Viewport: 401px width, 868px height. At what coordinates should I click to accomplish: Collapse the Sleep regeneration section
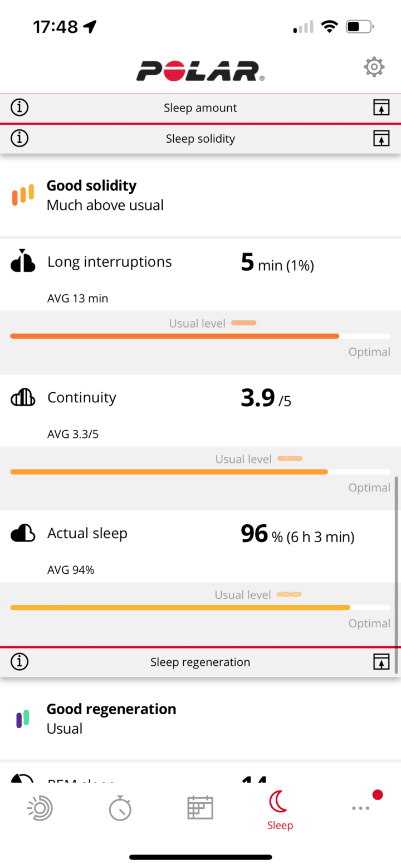pos(381,662)
